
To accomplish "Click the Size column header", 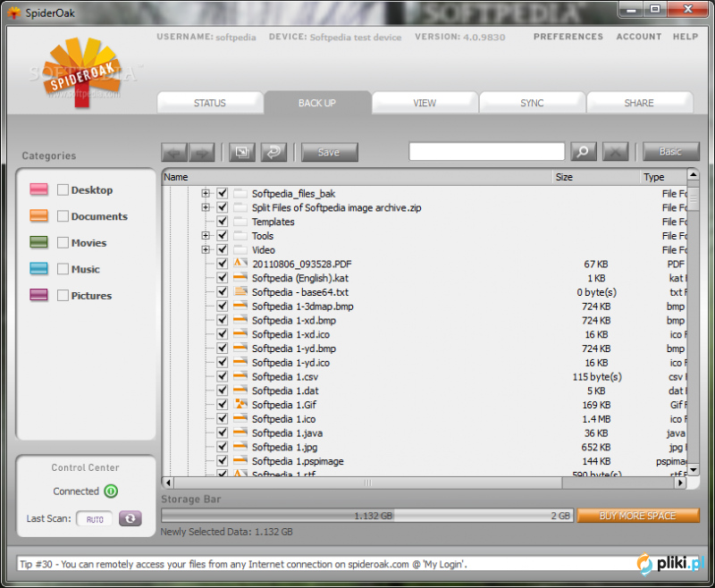I will (x=596, y=177).
